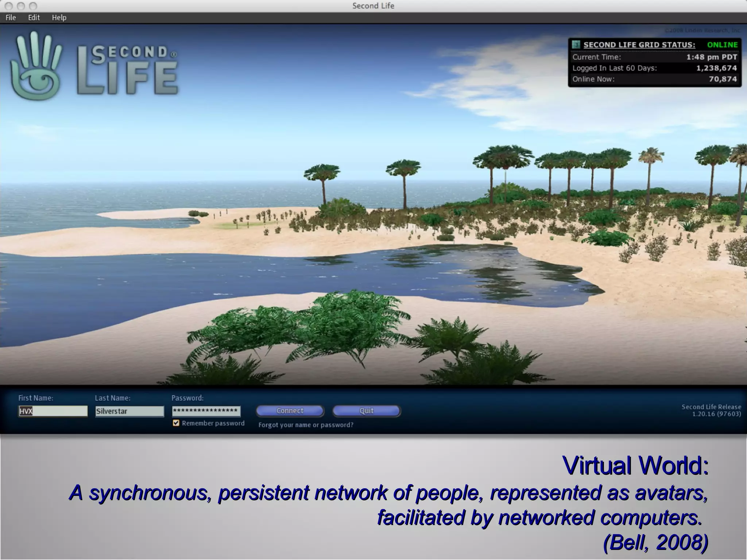Open the Edit menu
This screenshot has width=747, height=560.
[x=34, y=17]
